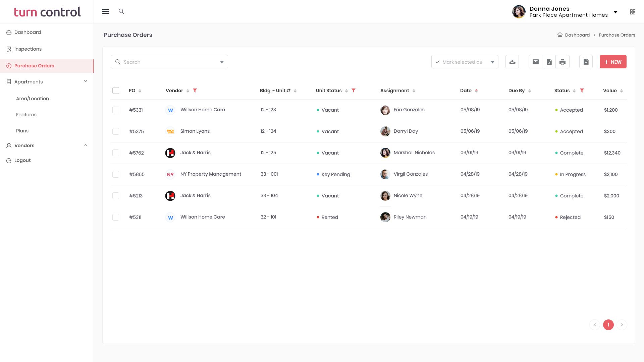
Task: Click the printer icon
Action: (562, 62)
